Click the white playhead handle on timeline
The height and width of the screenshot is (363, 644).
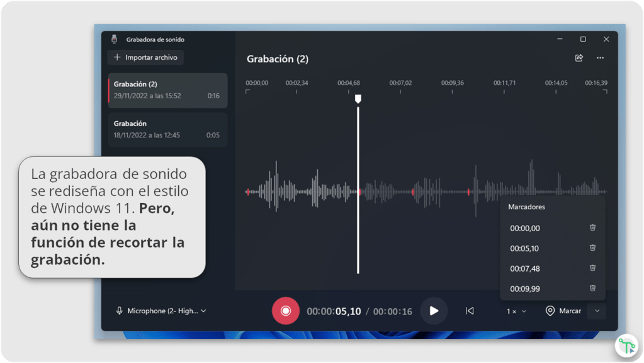point(358,99)
